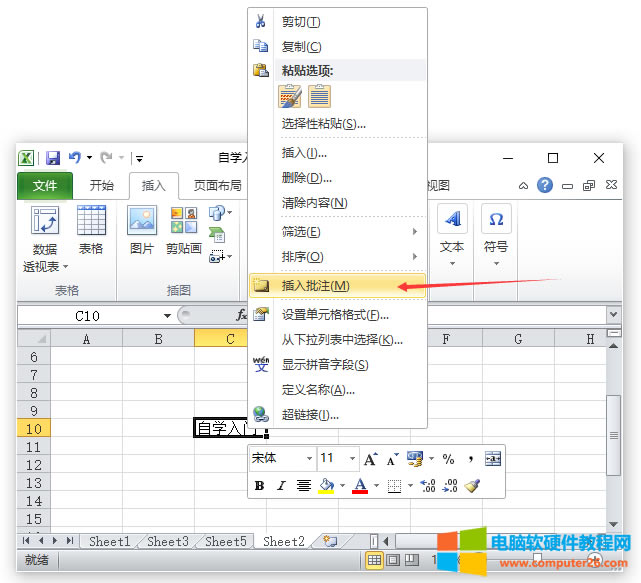Select the Sheet5 worksheet tab

tap(226, 541)
